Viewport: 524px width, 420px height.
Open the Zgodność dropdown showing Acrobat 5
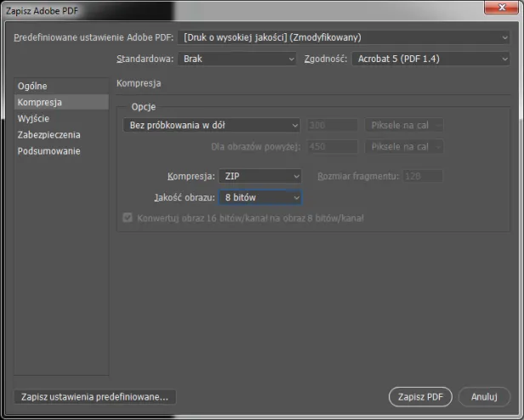pos(430,59)
